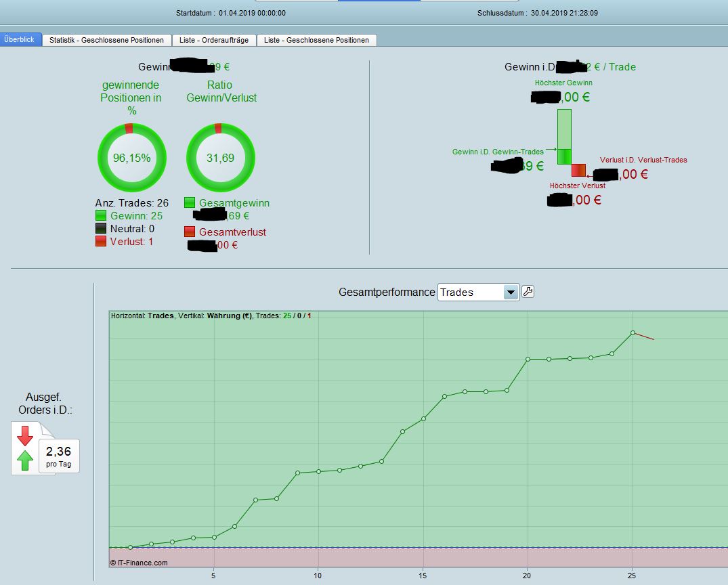The width and height of the screenshot is (728, 585).
Task: Click the 96,15% winning positions donut chart
Action: (132, 158)
